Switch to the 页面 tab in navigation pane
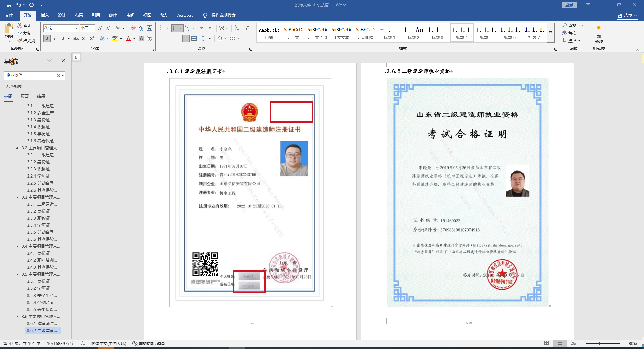This screenshot has width=644, height=349. (25, 96)
